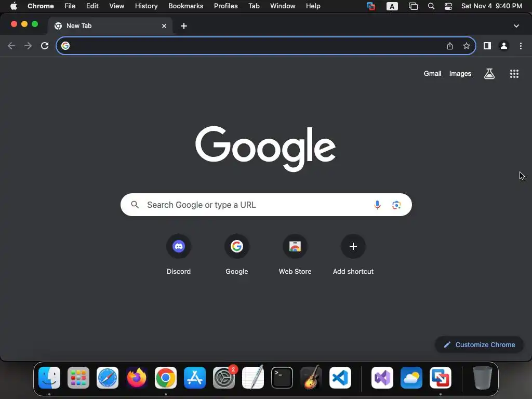
Task: Click Chrome icon in the dock
Action: (x=166, y=378)
